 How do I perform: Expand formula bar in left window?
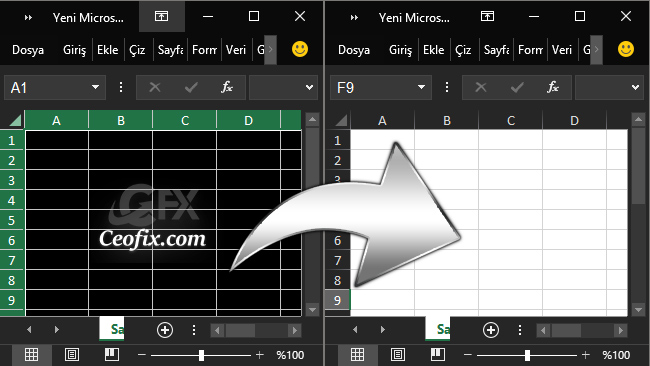(x=309, y=87)
